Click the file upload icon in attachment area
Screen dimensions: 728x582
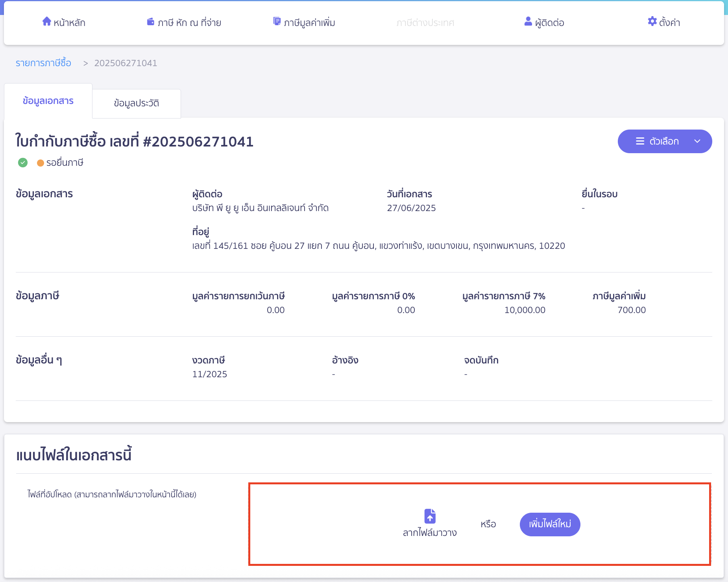[429, 516]
